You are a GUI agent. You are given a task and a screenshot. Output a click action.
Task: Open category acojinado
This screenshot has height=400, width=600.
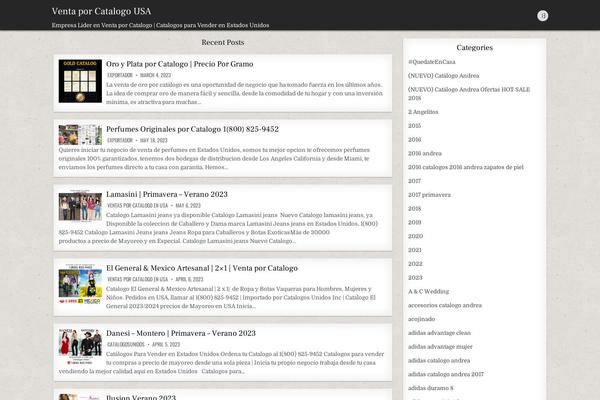[421, 319]
